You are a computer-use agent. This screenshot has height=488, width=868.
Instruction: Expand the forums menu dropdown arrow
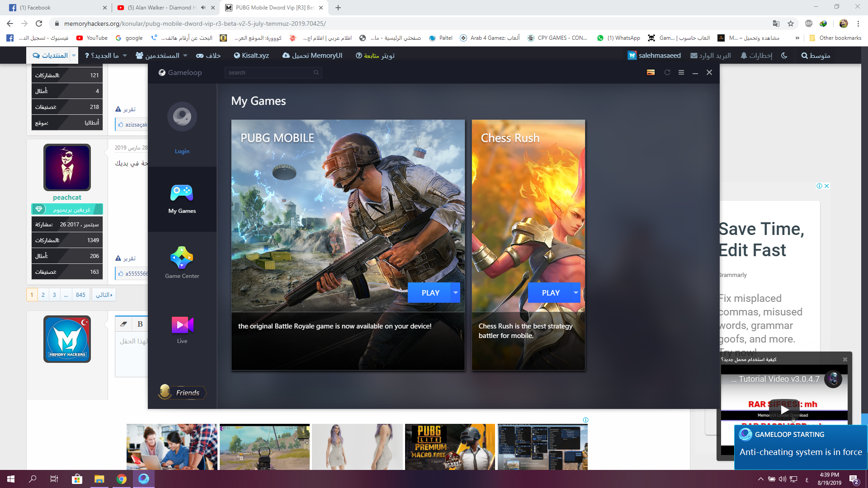click(x=74, y=56)
